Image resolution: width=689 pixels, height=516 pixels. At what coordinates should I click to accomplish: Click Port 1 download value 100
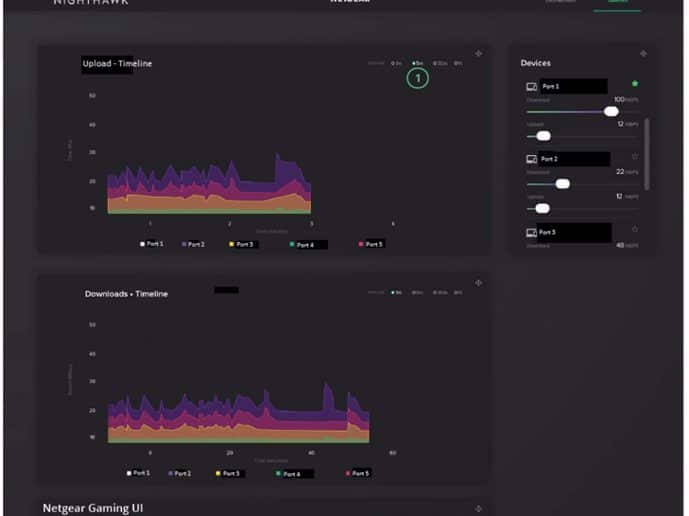(x=619, y=99)
